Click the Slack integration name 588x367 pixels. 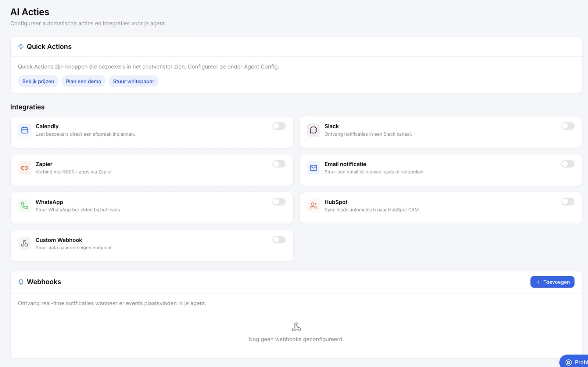pyautogui.click(x=331, y=126)
